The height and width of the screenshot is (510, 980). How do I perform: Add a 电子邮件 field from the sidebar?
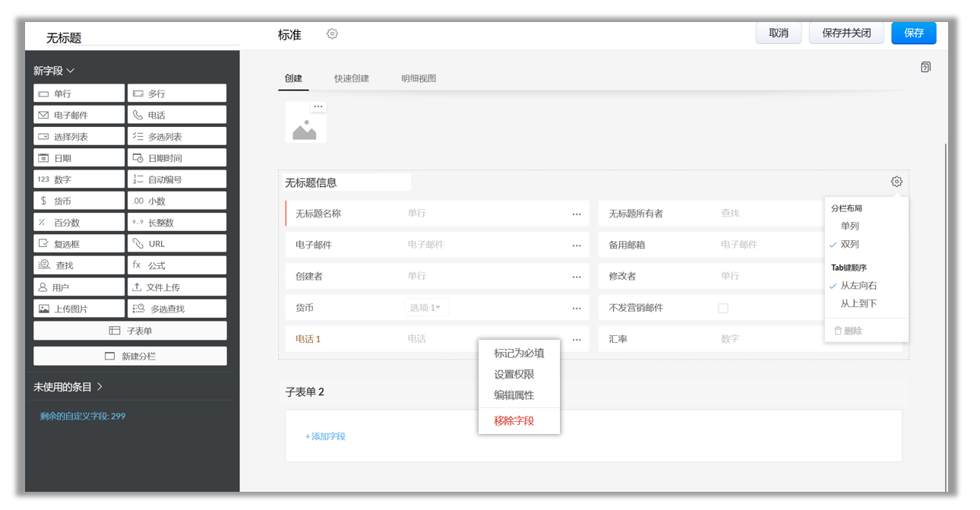(x=79, y=115)
